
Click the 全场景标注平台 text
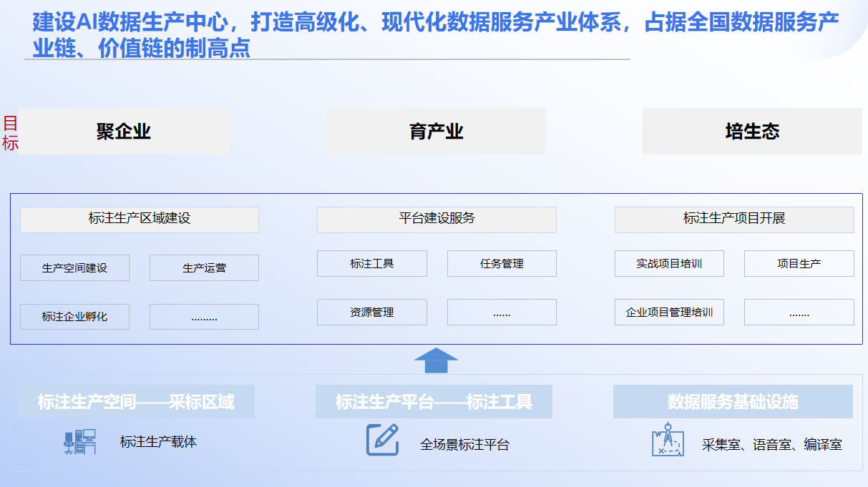[x=464, y=445]
